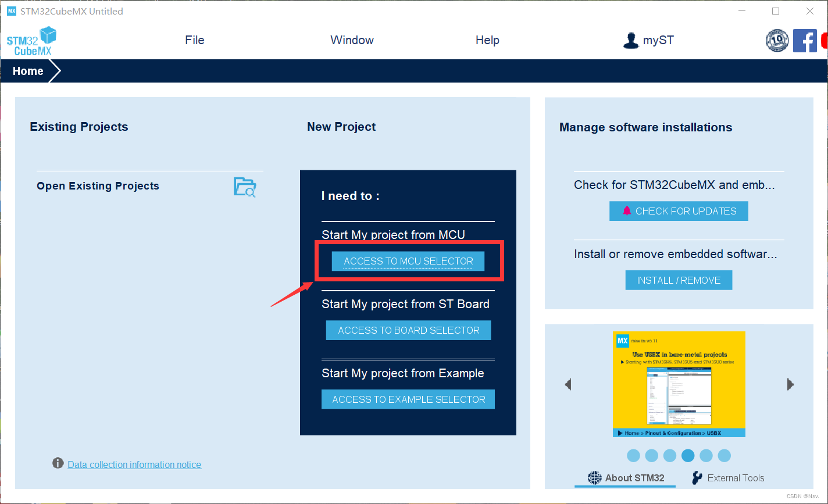Click the USBX news banner thumbnail
Image resolution: width=828 pixels, height=504 pixels.
[x=679, y=384]
